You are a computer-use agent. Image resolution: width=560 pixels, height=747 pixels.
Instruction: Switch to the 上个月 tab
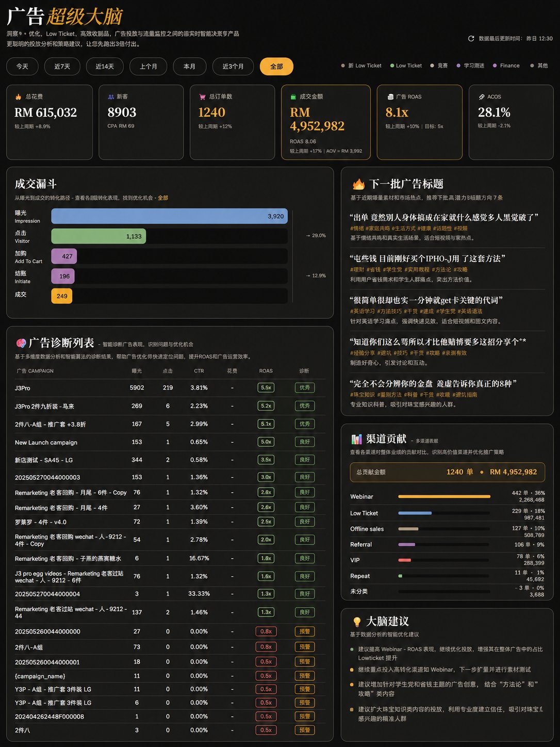(149, 67)
